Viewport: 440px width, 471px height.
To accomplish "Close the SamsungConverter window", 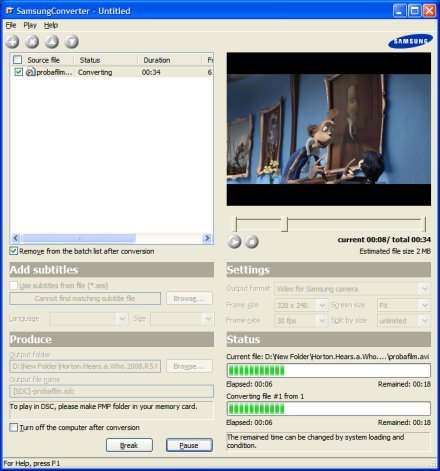I will coord(429,11).
